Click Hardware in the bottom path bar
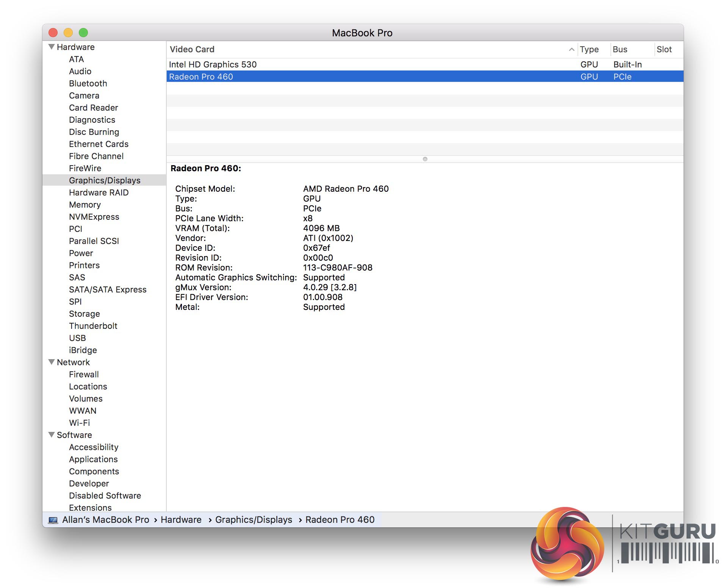Image resolution: width=726 pixels, height=588 pixels. pyautogui.click(x=181, y=520)
